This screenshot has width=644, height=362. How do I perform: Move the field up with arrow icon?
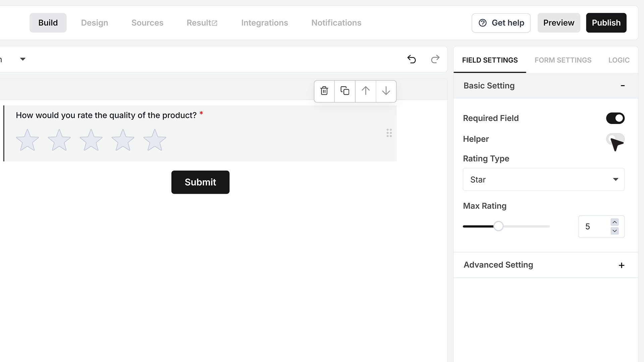[366, 91]
